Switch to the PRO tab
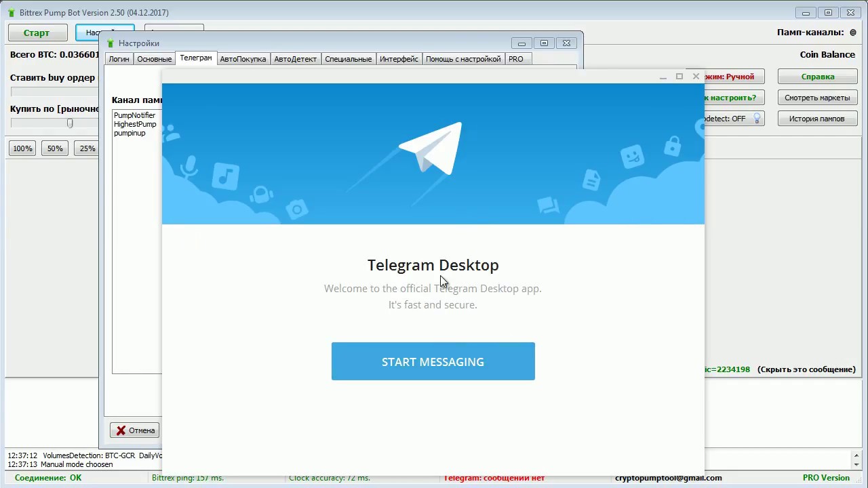 [x=516, y=59]
